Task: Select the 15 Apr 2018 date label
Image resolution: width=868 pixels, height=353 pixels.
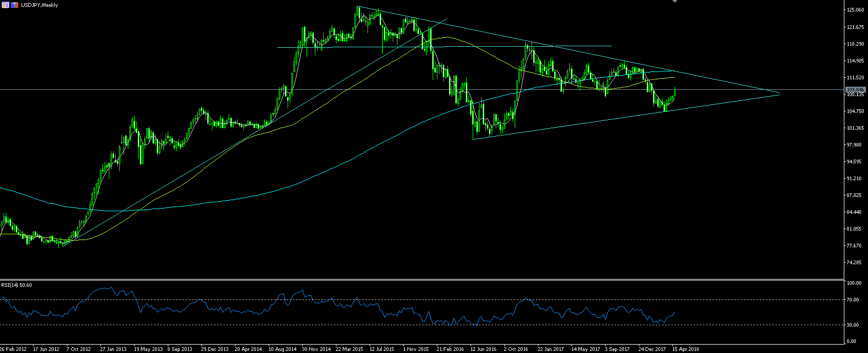Action: 686,349
